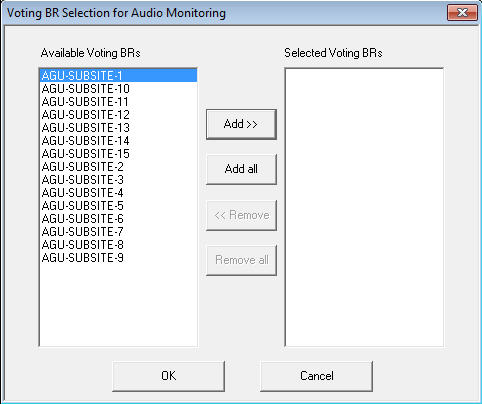The width and height of the screenshot is (482, 404).
Task: Select AGU-SUBSITE-2 list entry
Action: (118, 167)
